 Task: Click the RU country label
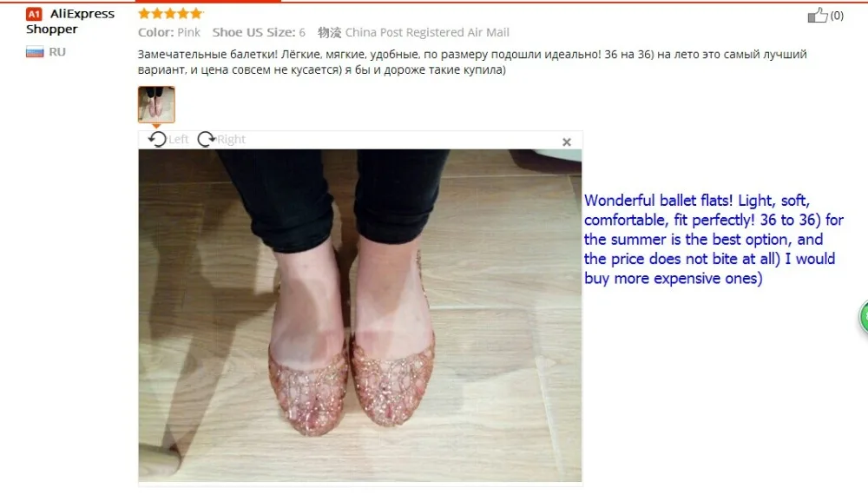(57, 52)
